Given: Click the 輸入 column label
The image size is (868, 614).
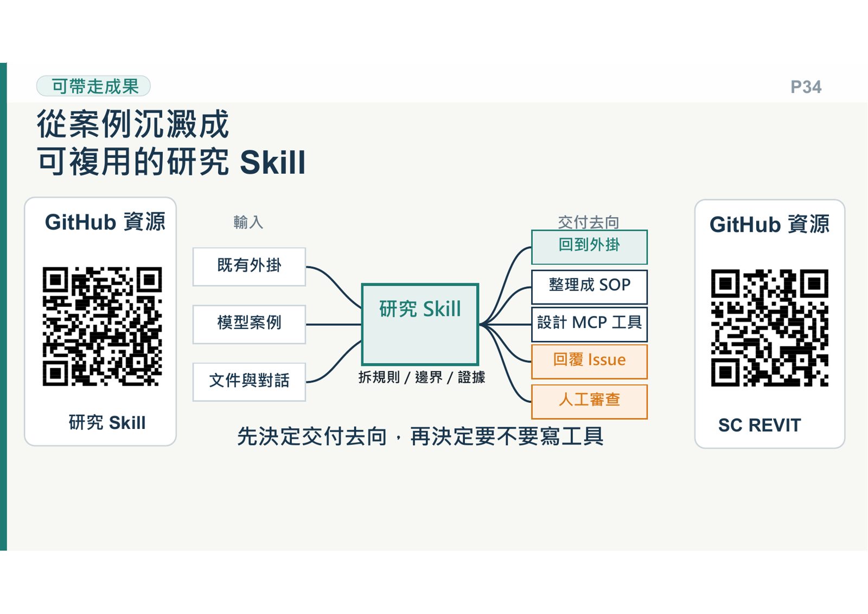Looking at the screenshot, I should (x=248, y=222).
